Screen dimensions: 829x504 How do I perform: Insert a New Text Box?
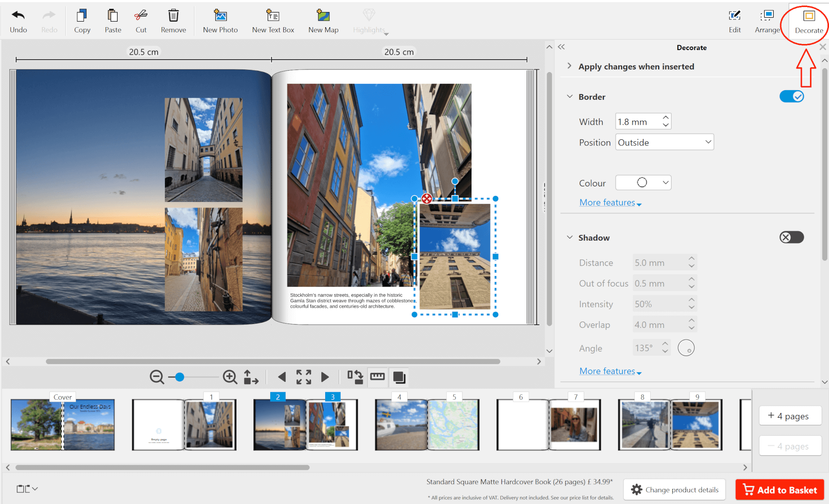pos(273,21)
